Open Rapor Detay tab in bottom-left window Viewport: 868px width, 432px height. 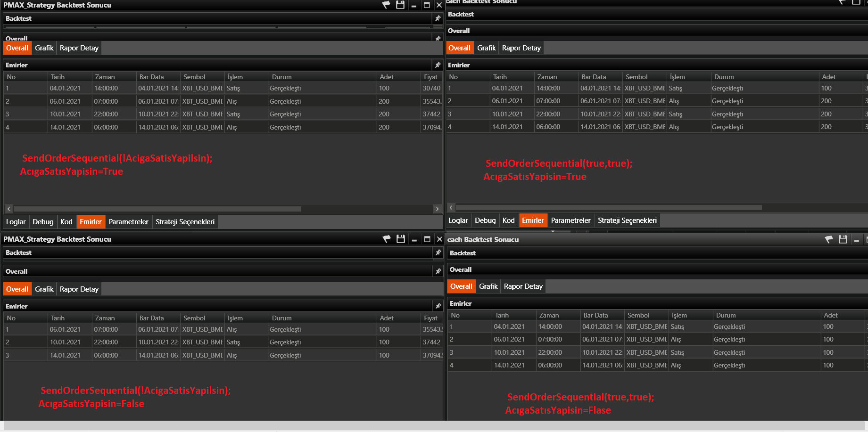click(x=79, y=289)
